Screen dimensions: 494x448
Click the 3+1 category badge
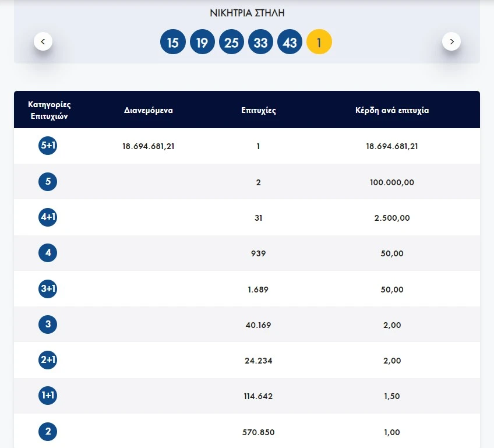coord(48,289)
